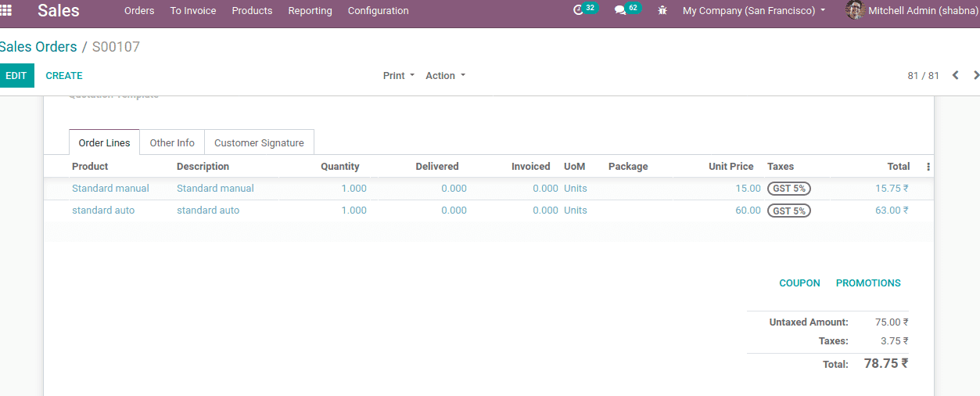Go to next record arrow
This screenshot has height=396, width=980.
(x=975, y=75)
